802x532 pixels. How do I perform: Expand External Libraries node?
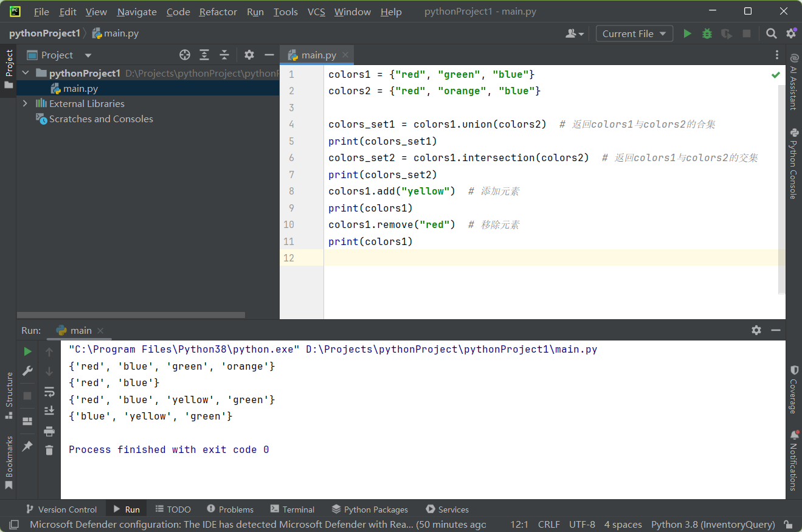[26, 104]
